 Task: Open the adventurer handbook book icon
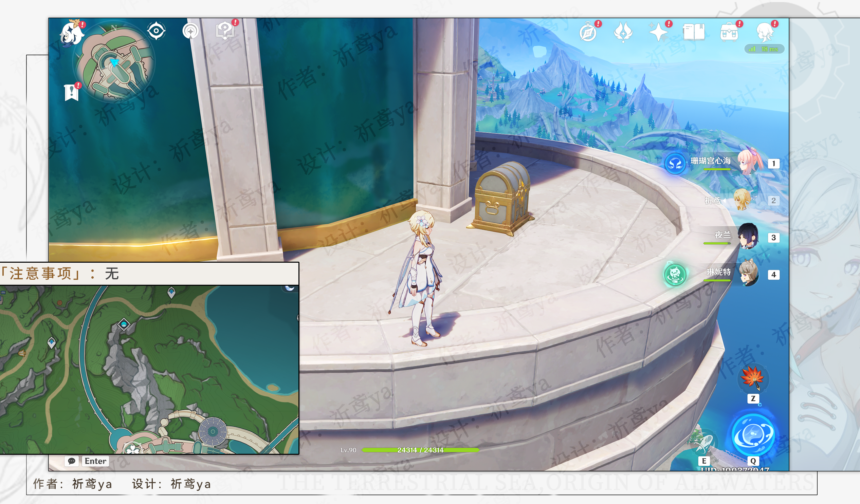(694, 32)
